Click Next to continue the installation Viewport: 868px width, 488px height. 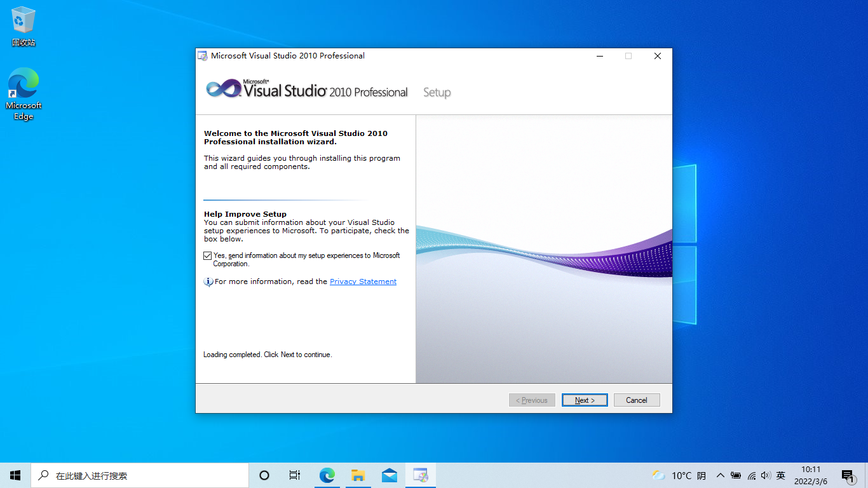584,400
